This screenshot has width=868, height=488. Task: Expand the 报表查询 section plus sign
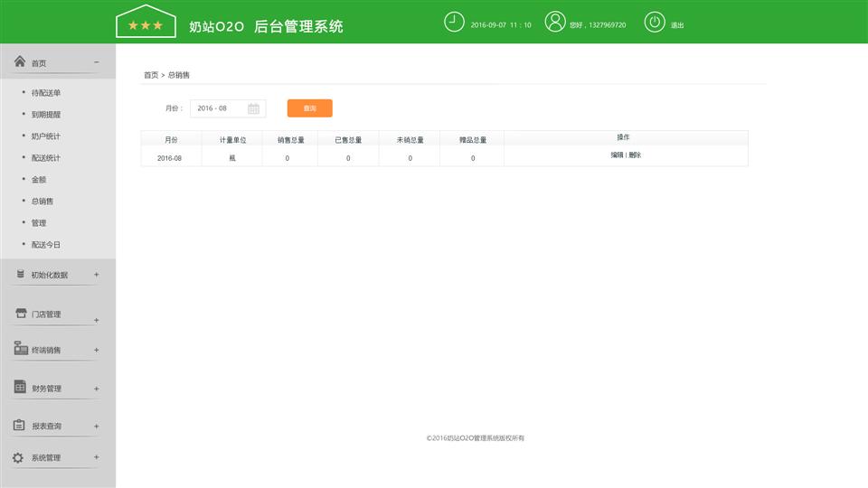(x=97, y=426)
